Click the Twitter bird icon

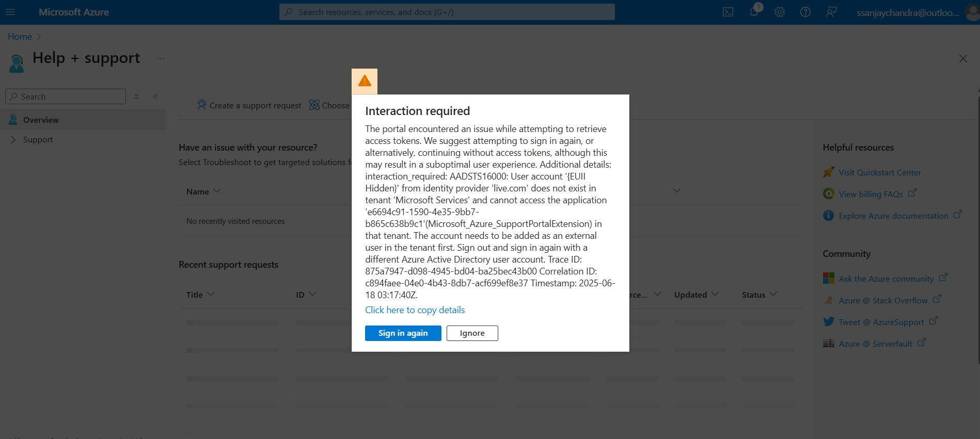click(x=828, y=322)
